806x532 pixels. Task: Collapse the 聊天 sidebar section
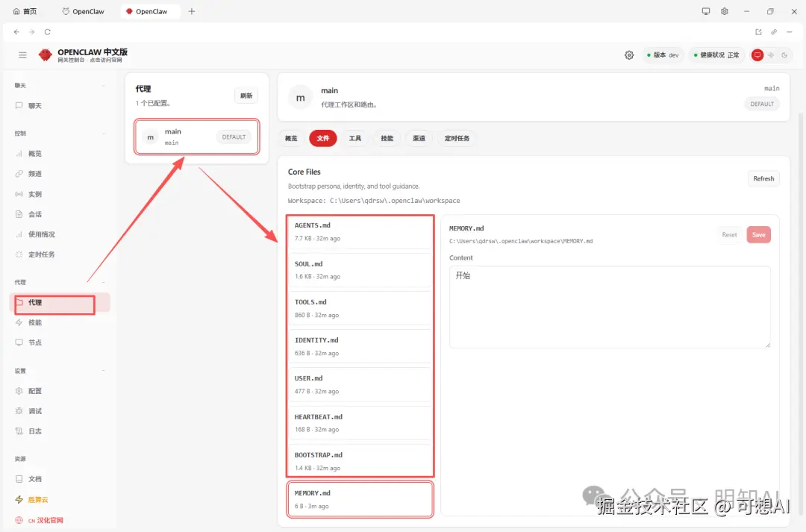[60, 85]
